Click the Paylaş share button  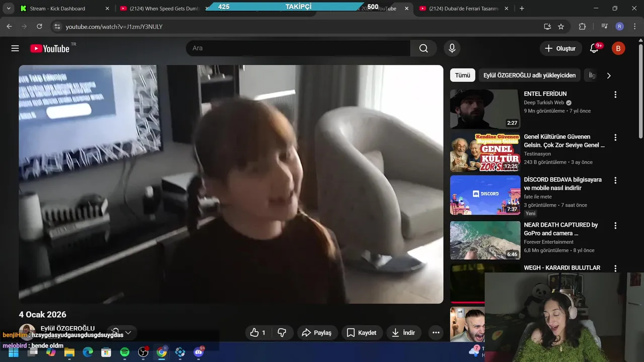tap(316, 332)
